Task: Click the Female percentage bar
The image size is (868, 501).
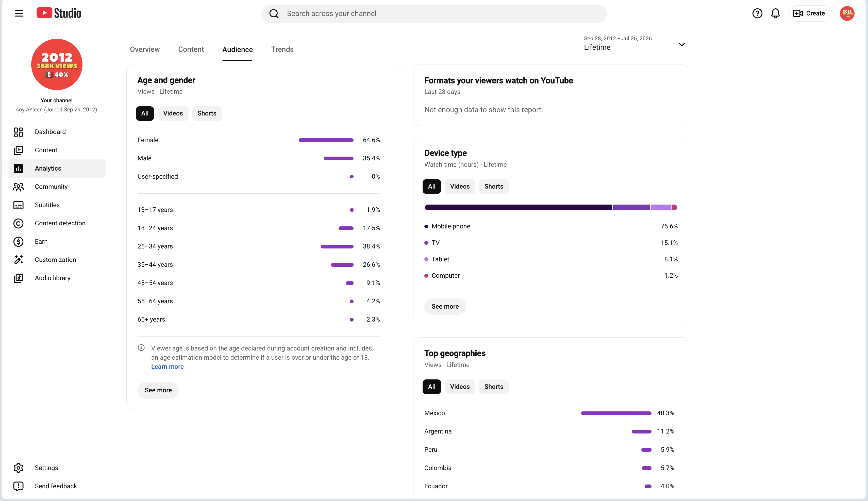Action: pos(326,140)
